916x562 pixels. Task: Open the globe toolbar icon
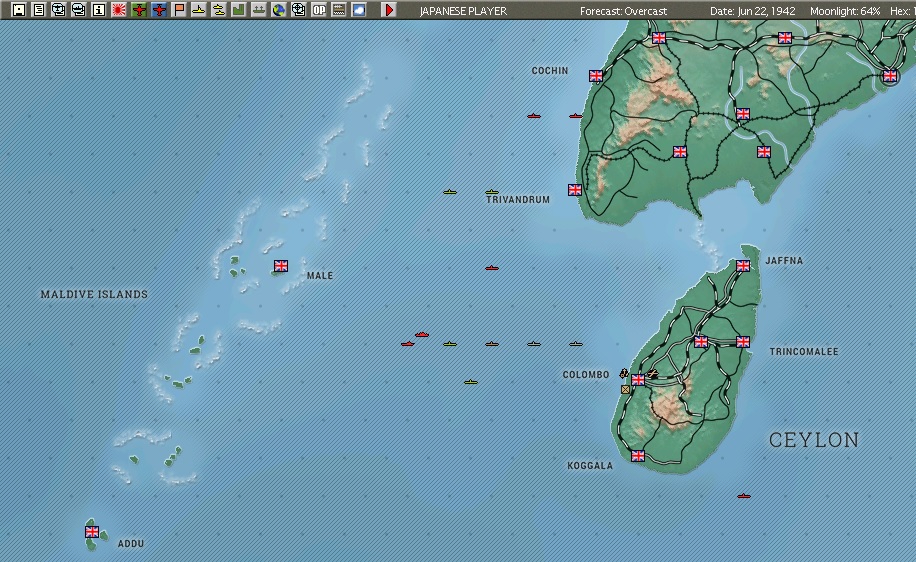coord(279,10)
